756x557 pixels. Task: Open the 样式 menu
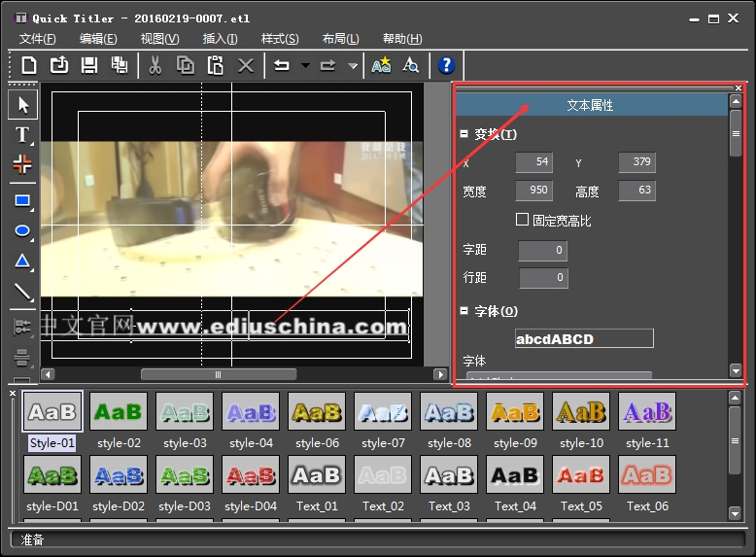(x=280, y=39)
